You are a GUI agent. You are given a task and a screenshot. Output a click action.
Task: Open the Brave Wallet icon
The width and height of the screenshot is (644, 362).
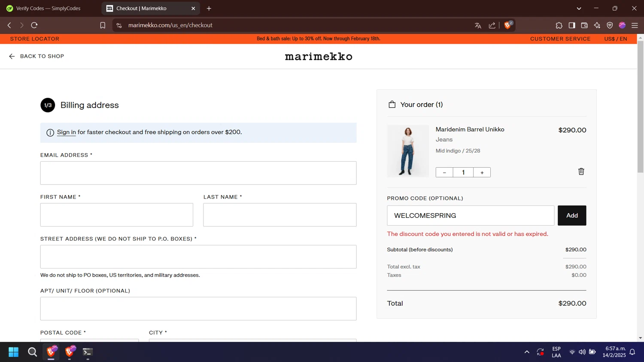[x=584, y=25]
